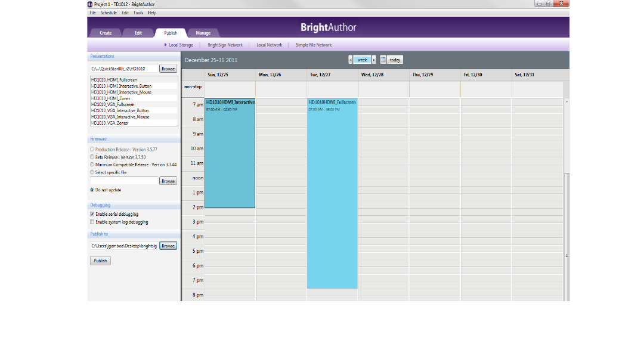The image size is (644, 344).
Task: Select the HD1010HDMI_Fullscreen event on Tuesday
Action: 332,193
